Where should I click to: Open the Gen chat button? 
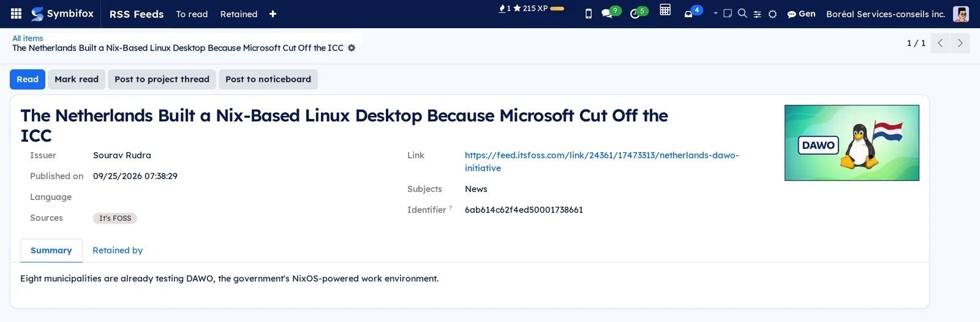click(801, 13)
